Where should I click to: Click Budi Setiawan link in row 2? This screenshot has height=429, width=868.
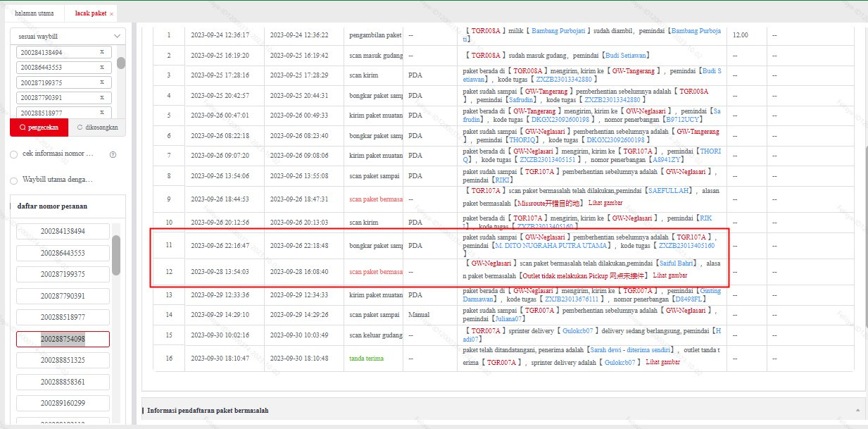pos(626,55)
